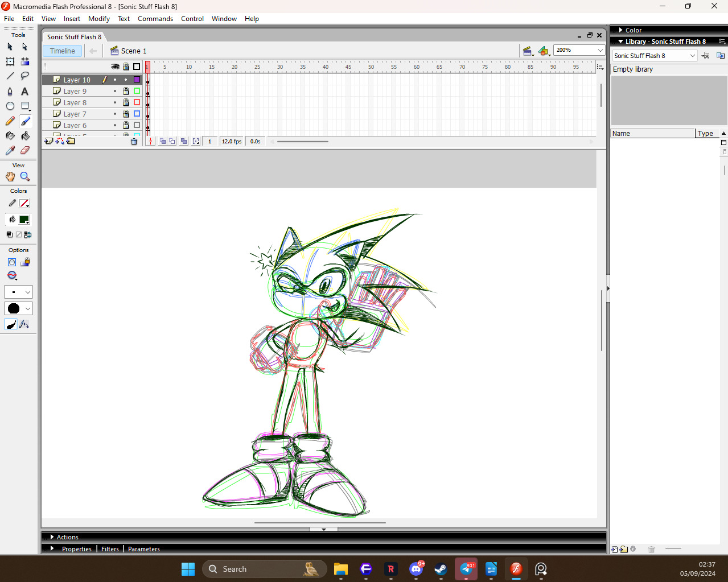728x582 pixels.
Task: Select the Eyedropper tool
Action: tap(10, 150)
